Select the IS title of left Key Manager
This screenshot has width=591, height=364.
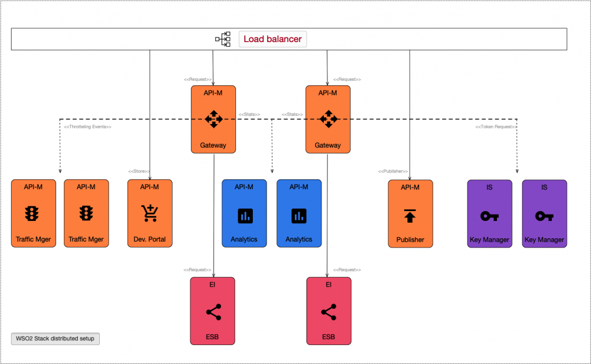489,187
